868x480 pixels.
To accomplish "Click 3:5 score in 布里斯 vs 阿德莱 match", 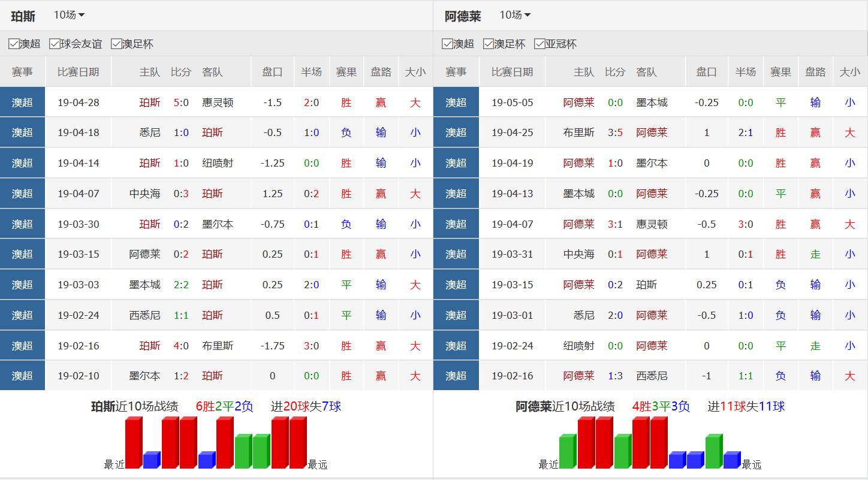I will [x=615, y=132].
